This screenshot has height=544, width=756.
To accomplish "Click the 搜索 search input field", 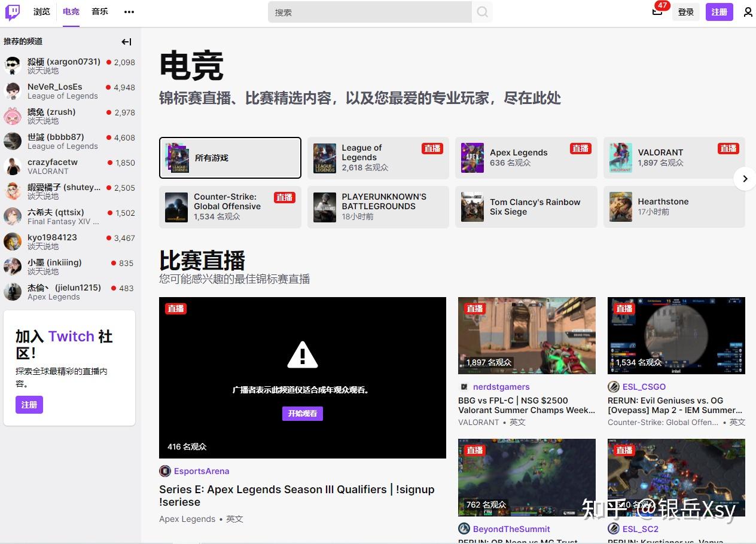I will pos(370,12).
